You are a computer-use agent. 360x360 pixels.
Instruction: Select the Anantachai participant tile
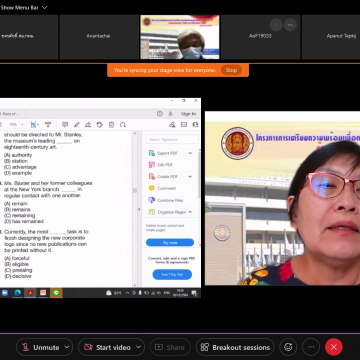coord(99,37)
